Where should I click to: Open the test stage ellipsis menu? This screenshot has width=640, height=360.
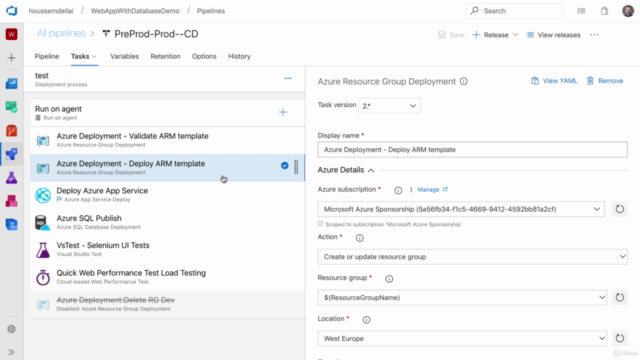(x=288, y=78)
